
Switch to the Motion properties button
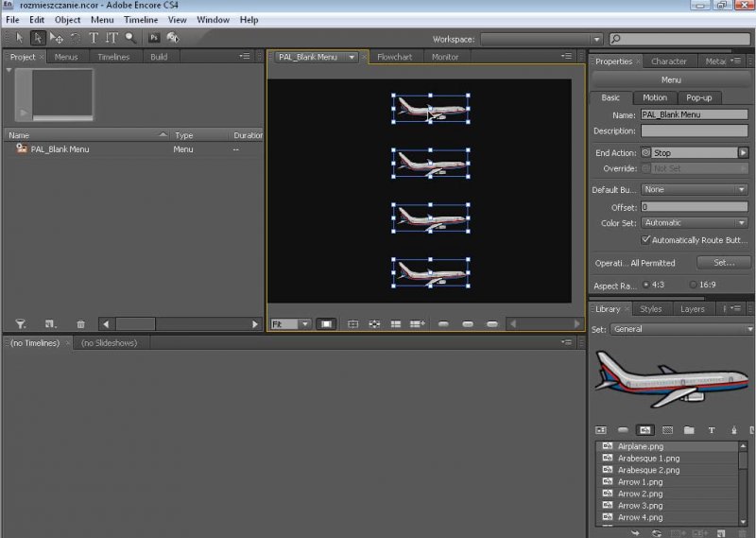tap(654, 97)
